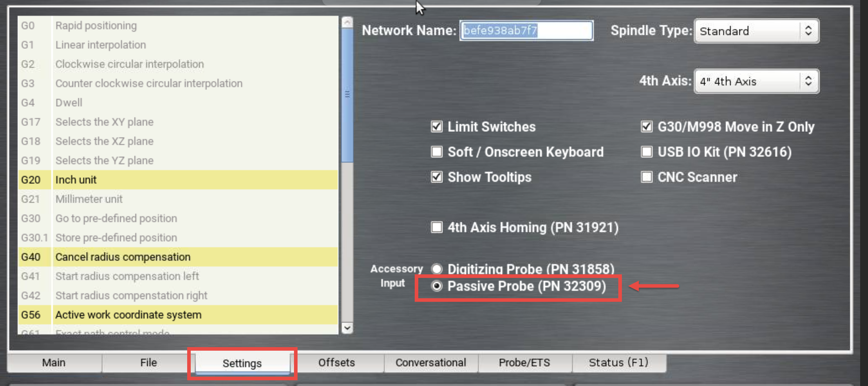
Task: Go to the Offsets tab
Action: 336,363
